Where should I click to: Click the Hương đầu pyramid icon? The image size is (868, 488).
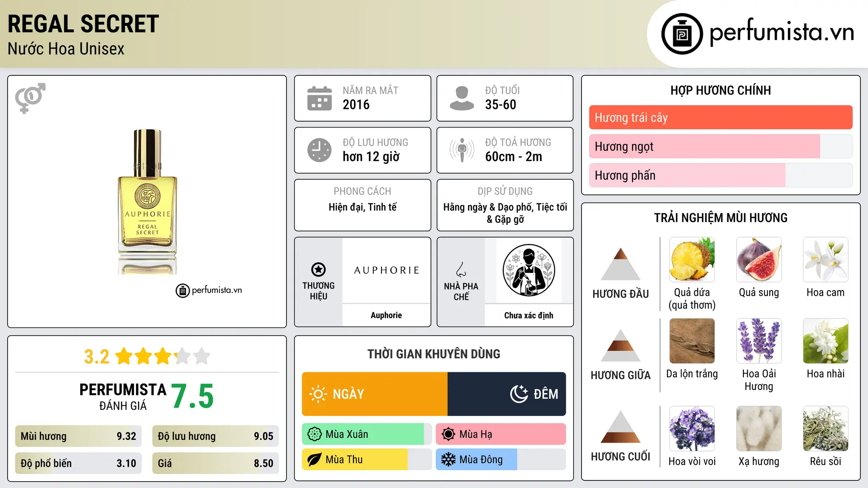point(620,264)
